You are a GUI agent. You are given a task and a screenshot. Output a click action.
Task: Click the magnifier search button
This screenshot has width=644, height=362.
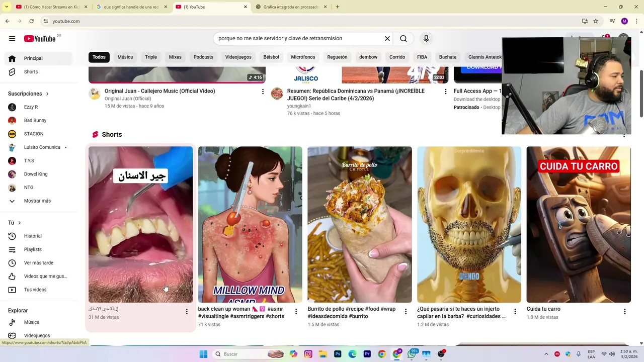click(404, 39)
